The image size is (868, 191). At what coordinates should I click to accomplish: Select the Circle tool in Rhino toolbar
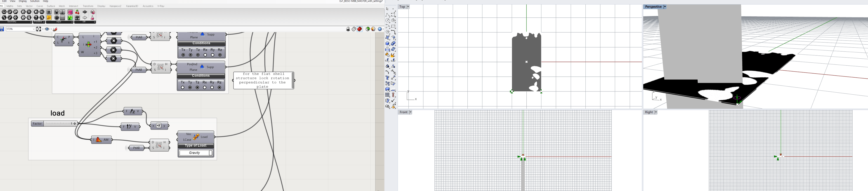pos(387,21)
